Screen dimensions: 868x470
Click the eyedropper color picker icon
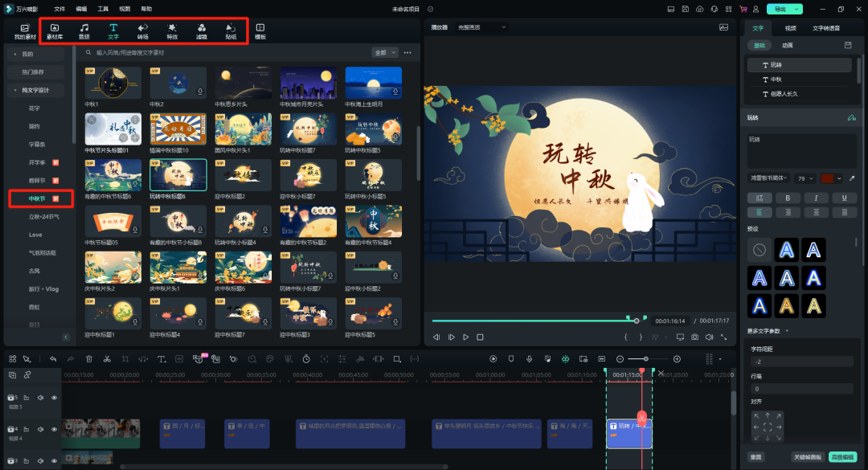point(852,178)
